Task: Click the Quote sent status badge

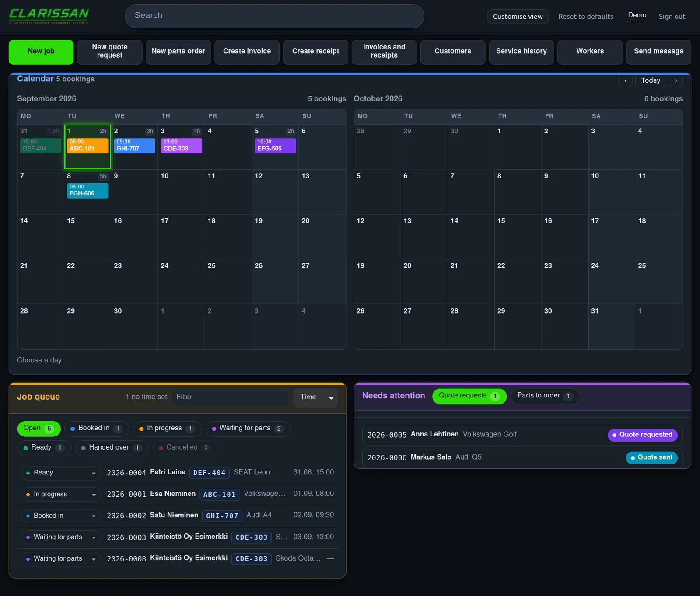Action: (652, 457)
